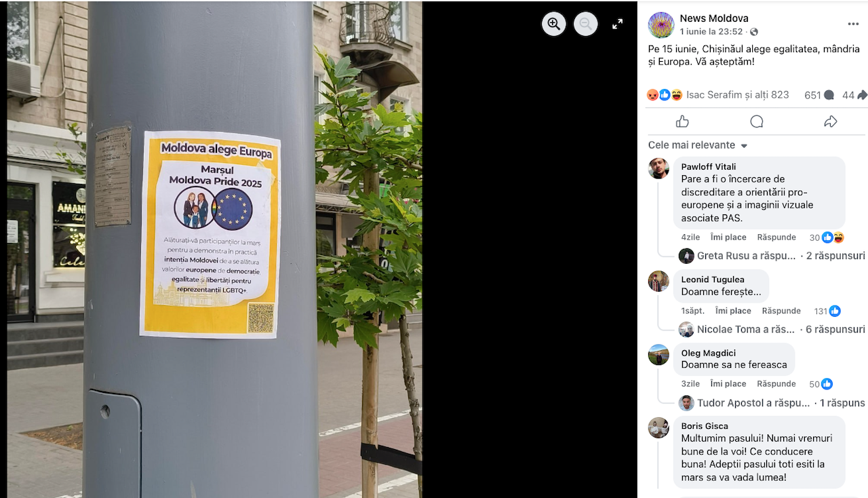Toggle Îmi place on Leonid Tugulea's comment
Screen dimensions: 868x498
[x=733, y=311]
